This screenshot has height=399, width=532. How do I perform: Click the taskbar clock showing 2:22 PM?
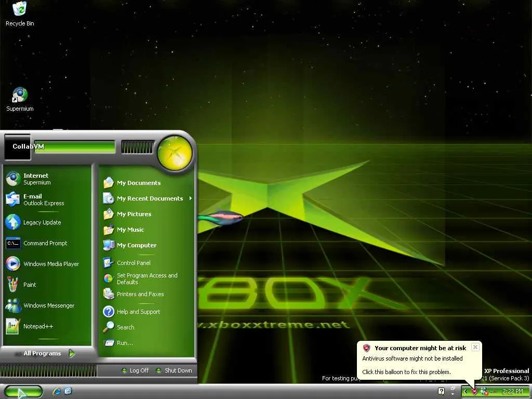pos(513,391)
